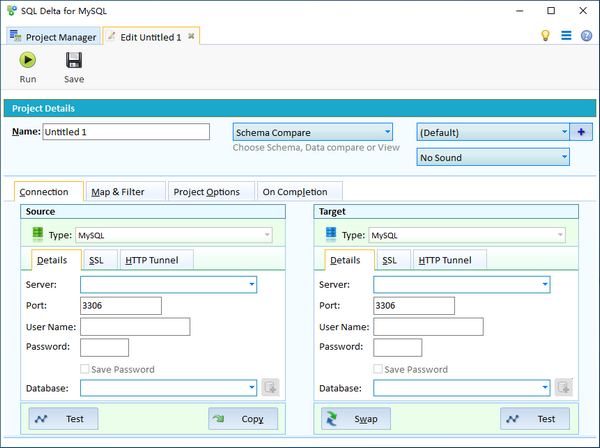The image size is (600, 448).
Task: Click the SQL Delta app logo icon
Action: 12,10
